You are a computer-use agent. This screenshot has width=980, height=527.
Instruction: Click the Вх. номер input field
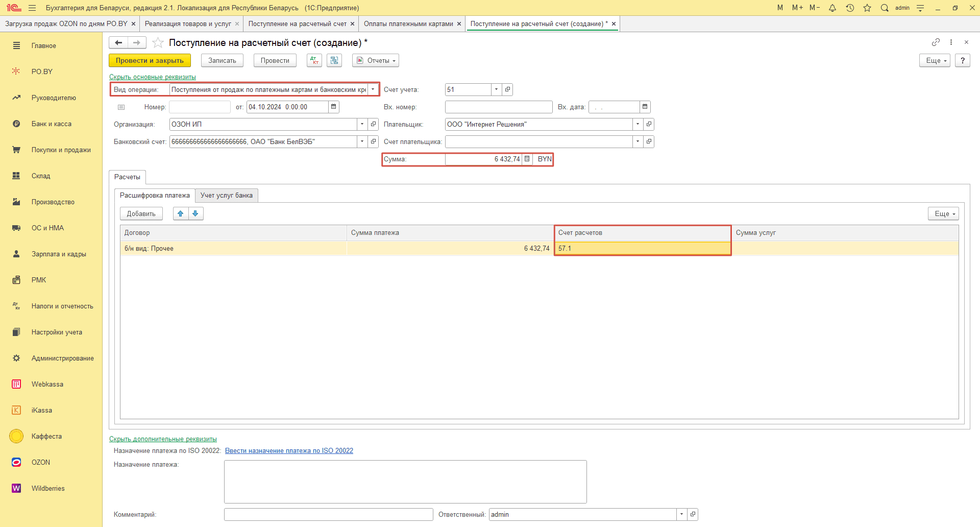pyautogui.click(x=499, y=107)
